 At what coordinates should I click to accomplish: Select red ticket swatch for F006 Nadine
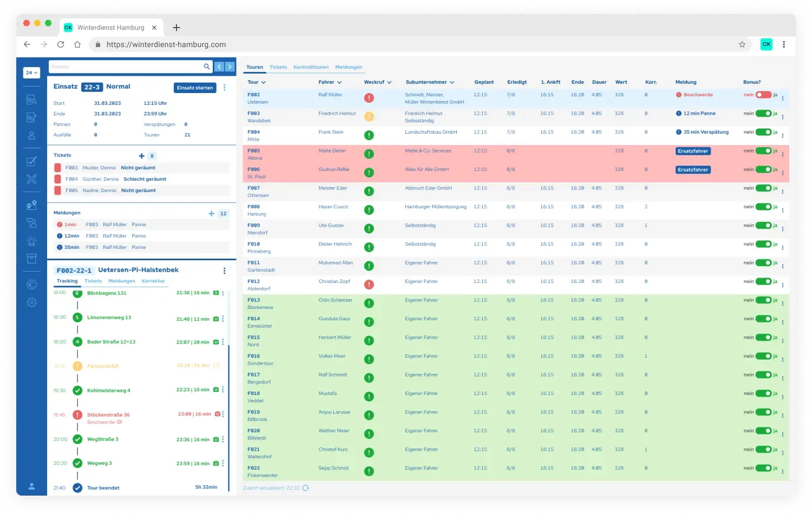[x=58, y=190]
